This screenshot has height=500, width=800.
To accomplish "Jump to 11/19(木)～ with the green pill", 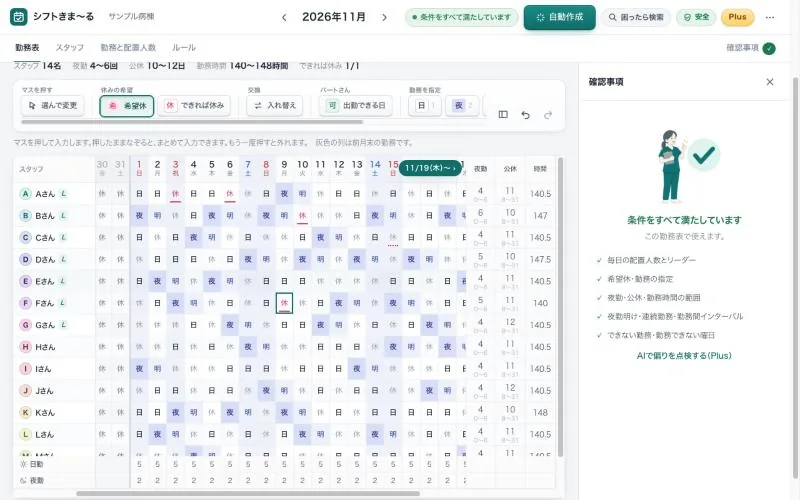I will click(430, 168).
